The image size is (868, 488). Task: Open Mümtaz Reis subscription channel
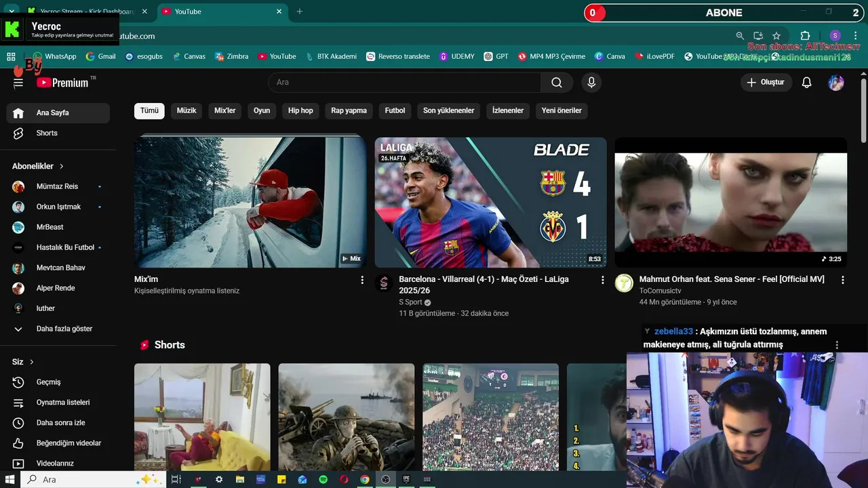coord(57,186)
